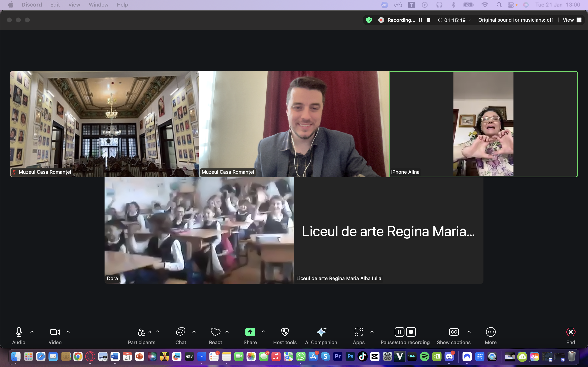Expand the chevron next to Participants

pyautogui.click(x=158, y=332)
